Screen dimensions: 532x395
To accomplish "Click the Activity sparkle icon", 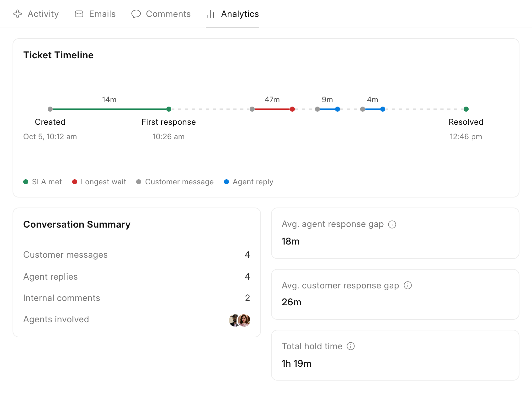I will (x=18, y=14).
